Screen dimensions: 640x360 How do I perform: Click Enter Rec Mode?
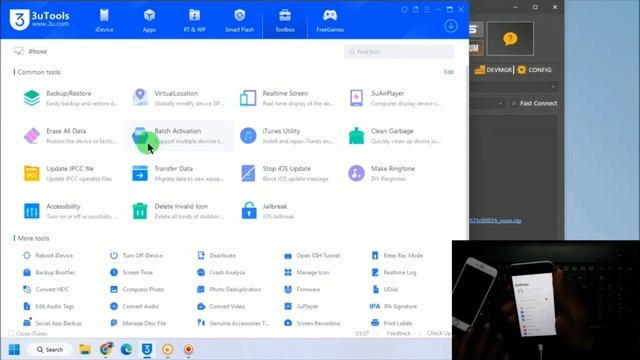pyautogui.click(x=397, y=256)
